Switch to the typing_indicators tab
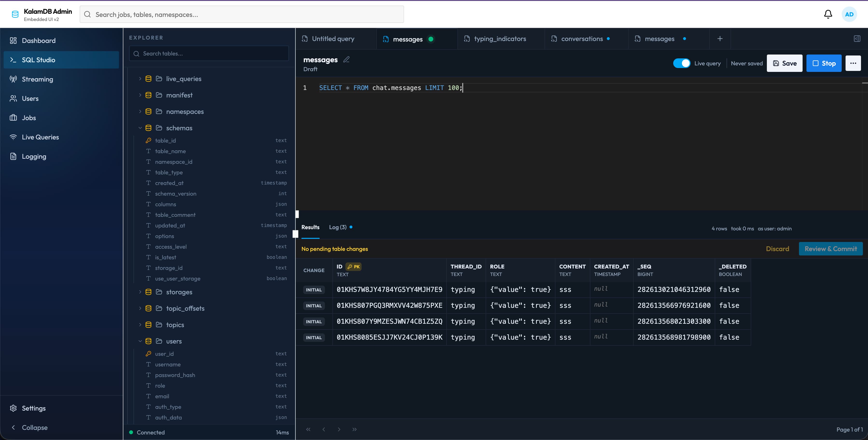 [x=500, y=39]
